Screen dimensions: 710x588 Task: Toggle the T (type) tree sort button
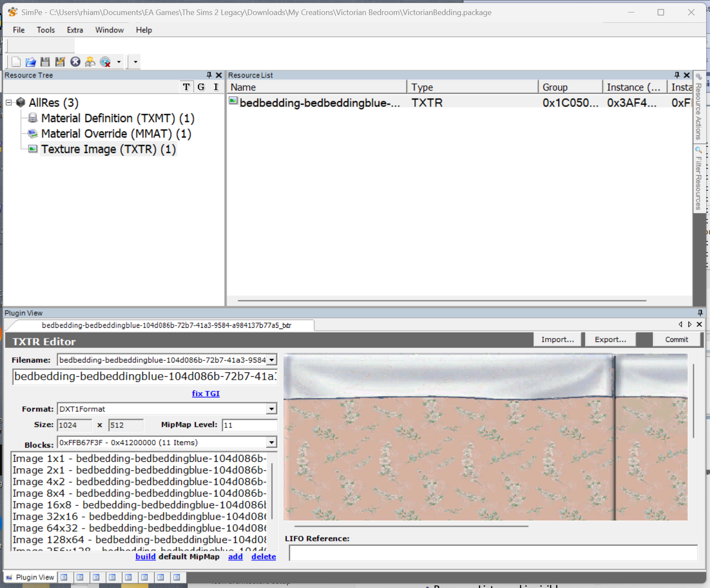(x=186, y=87)
